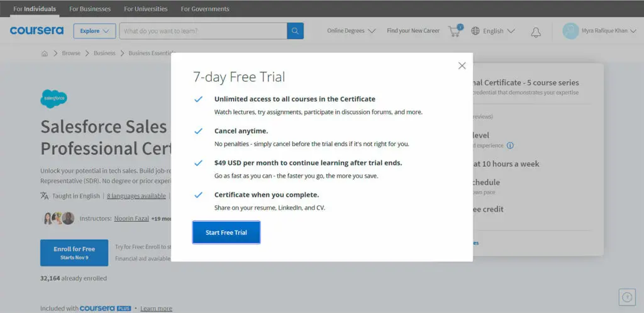
Task: Click the search magnifier button
Action: pyautogui.click(x=295, y=31)
